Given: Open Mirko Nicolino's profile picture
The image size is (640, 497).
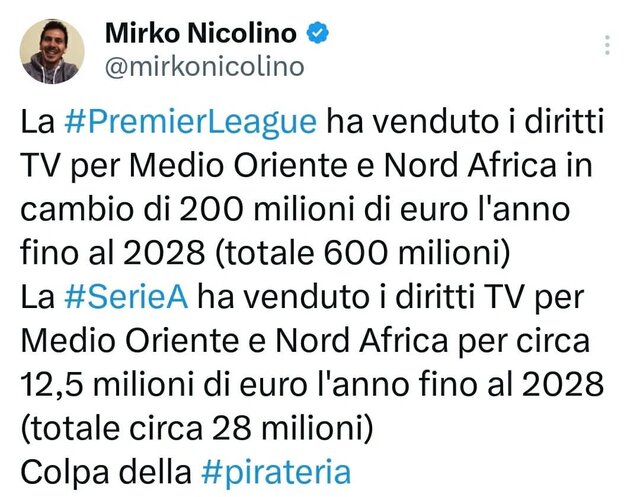Looking at the screenshot, I should tap(52, 51).
